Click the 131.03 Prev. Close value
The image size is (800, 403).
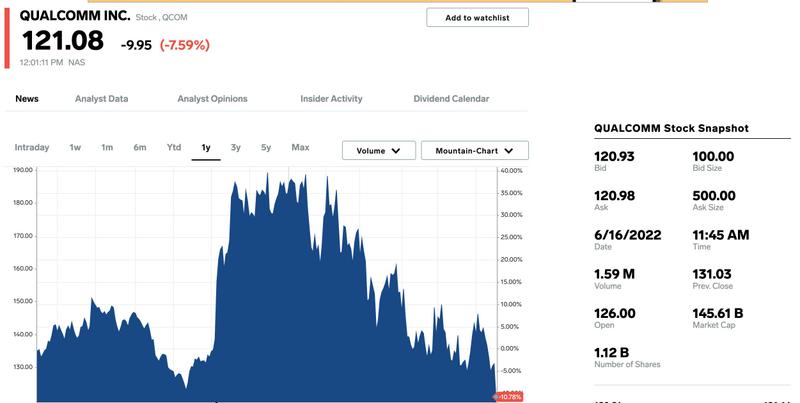(x=712, y=274)
